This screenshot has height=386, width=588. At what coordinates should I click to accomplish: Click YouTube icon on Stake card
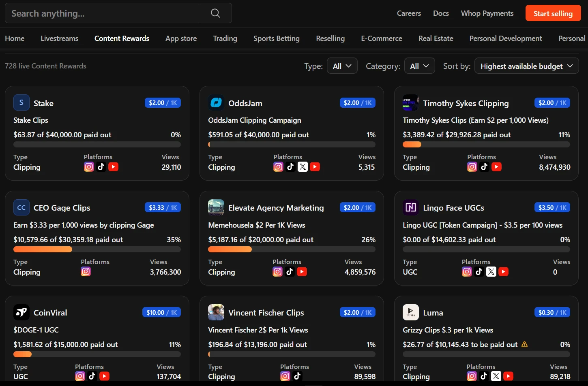pyautogui.click(x=114, y=167)
